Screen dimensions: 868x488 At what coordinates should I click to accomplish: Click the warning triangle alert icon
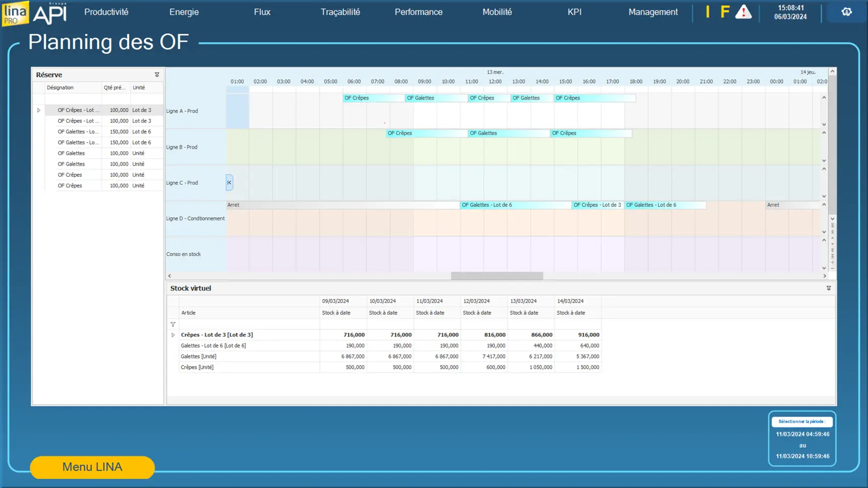pos(743,12)
